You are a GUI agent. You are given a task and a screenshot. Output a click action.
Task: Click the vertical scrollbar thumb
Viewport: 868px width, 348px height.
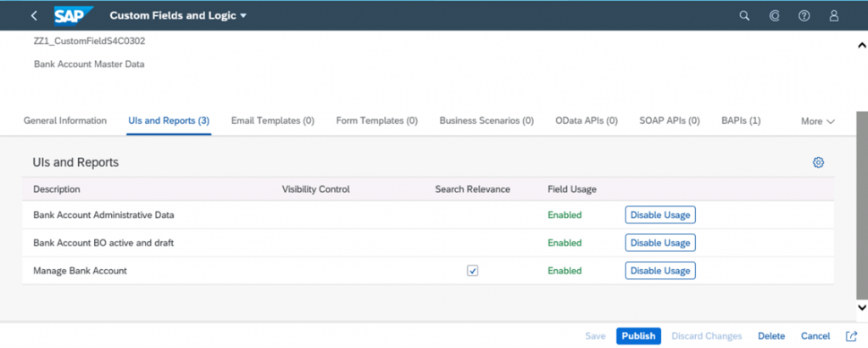pyautogui.click(x=861, y=205)
